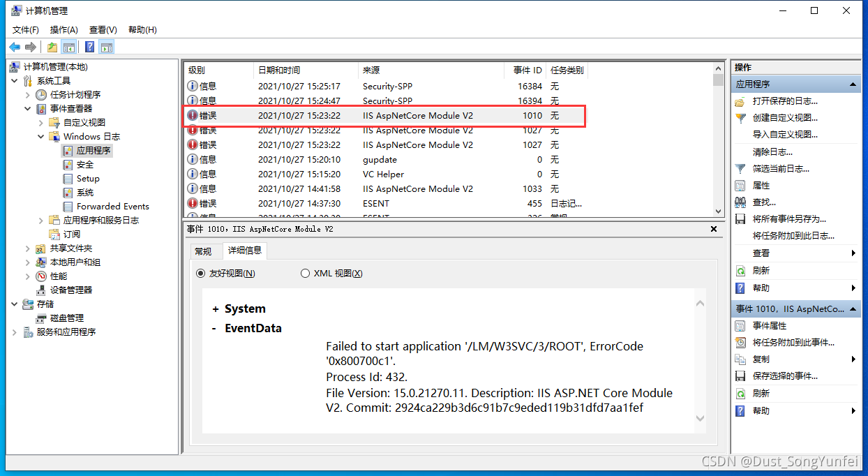Open the 查看 submenu in actions pane
The image size is (868, 476).
795,253
